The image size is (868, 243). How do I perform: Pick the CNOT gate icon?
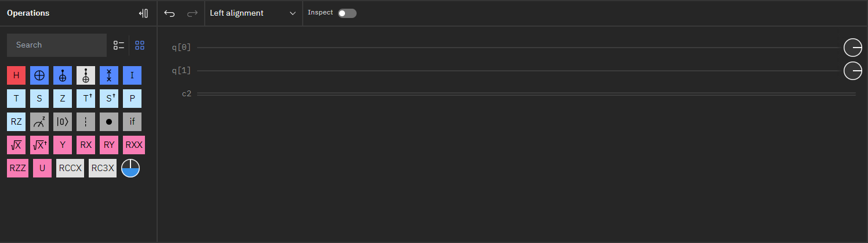pos(39,75)
